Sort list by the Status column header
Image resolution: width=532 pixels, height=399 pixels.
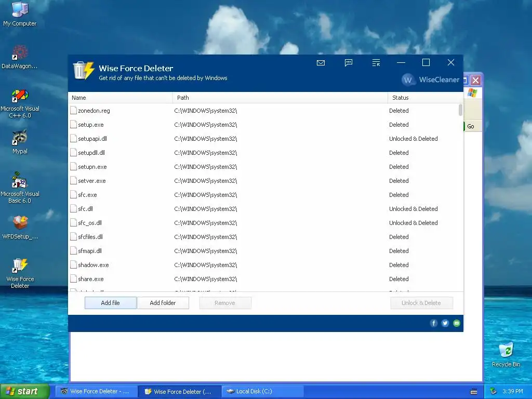[x=425, y=98]
